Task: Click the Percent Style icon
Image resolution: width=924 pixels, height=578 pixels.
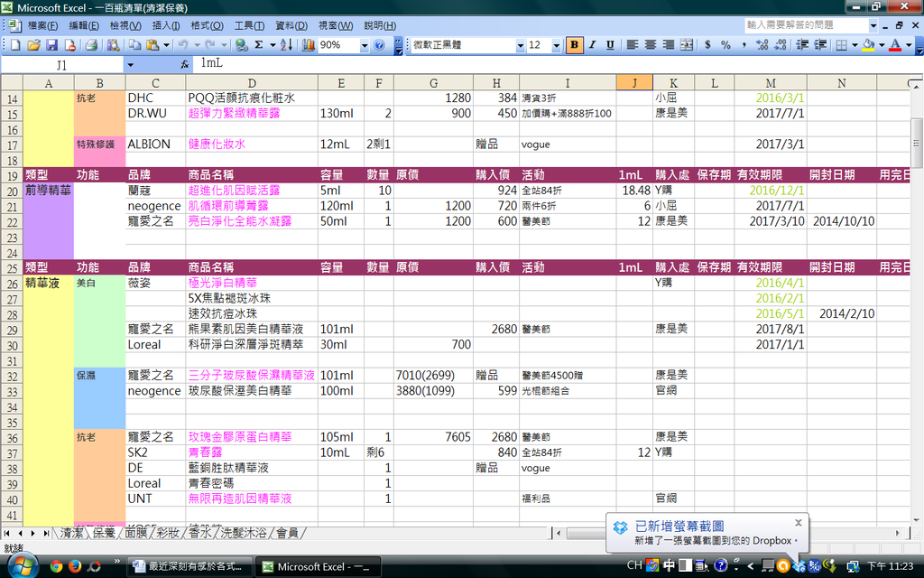Action: click(725, 46)
